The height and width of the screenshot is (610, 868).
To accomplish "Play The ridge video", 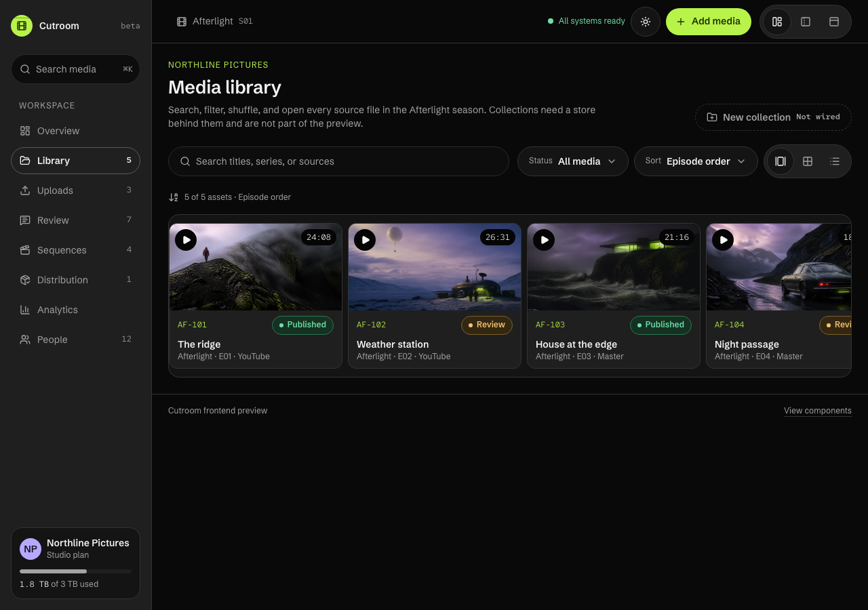I will [x=186, y=240].
